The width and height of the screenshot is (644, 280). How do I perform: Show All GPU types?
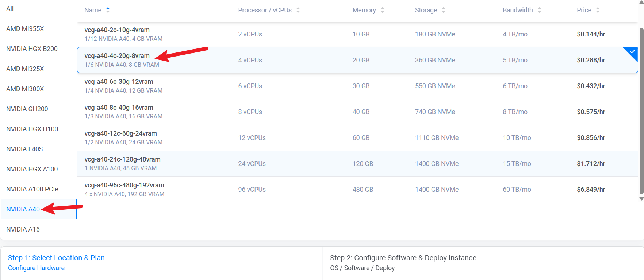click(10, 9)
